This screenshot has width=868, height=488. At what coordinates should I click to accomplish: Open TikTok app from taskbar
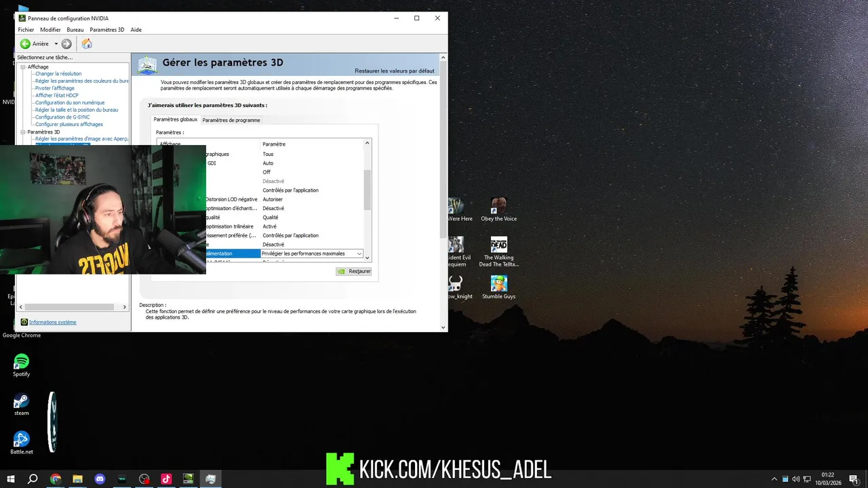click(x=166, y=479)
